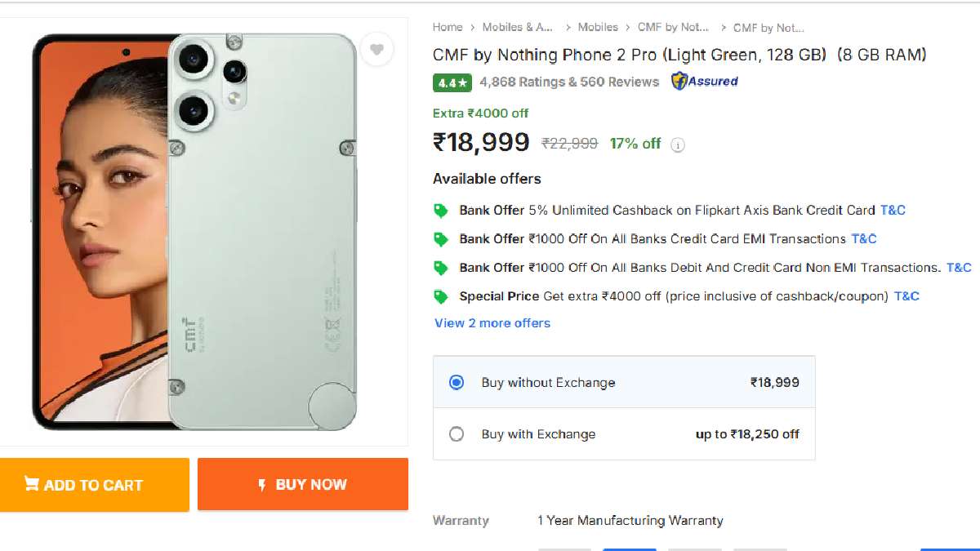Open T&C link for Axis Bank cashback offer
Screen dimensions: 980x551
[x=893, y=211]
